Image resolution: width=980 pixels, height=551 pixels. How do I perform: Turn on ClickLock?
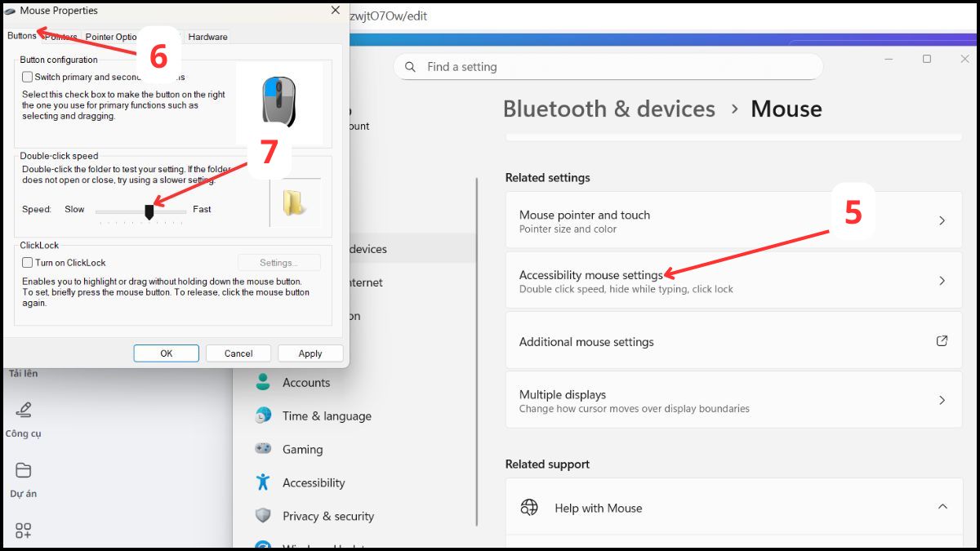tap(27, 262)
